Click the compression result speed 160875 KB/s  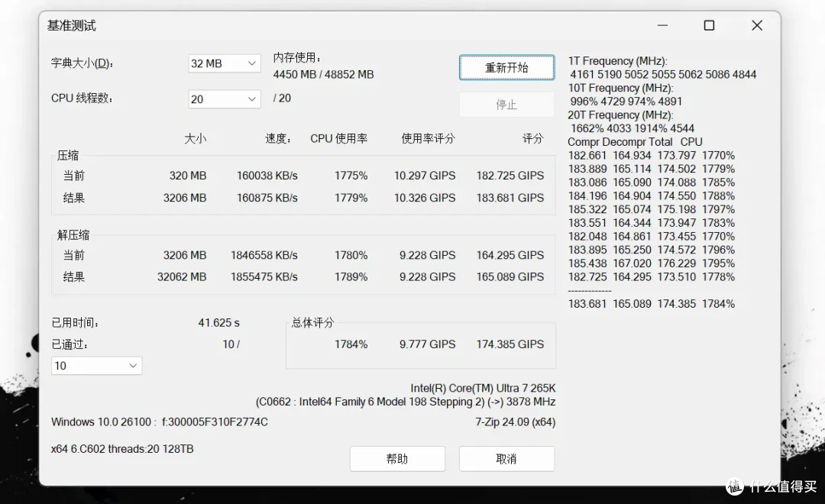267,198
